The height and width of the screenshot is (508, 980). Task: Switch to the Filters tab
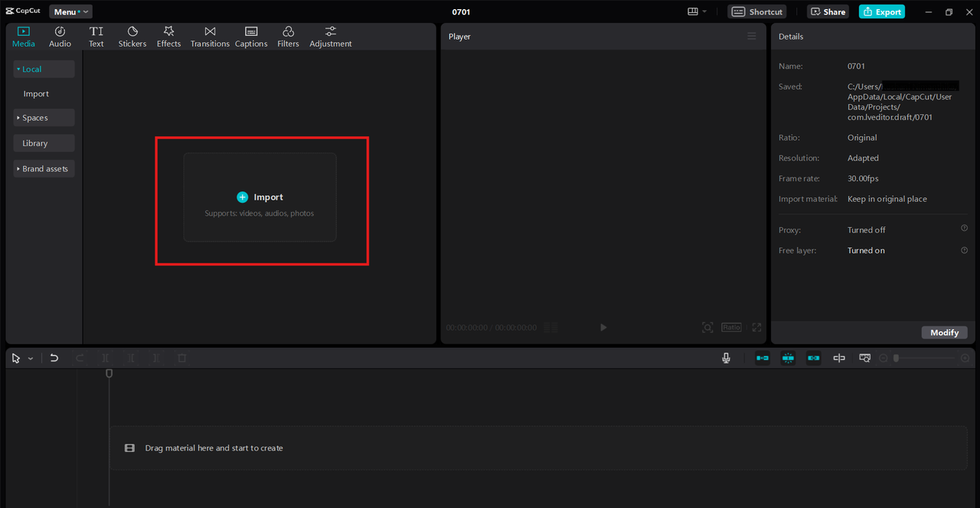click(x=288, y=37)
